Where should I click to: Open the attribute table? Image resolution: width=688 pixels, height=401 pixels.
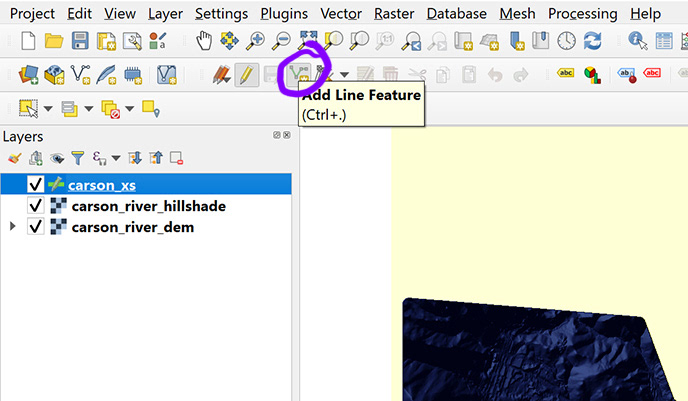click(x=664, y=41)
